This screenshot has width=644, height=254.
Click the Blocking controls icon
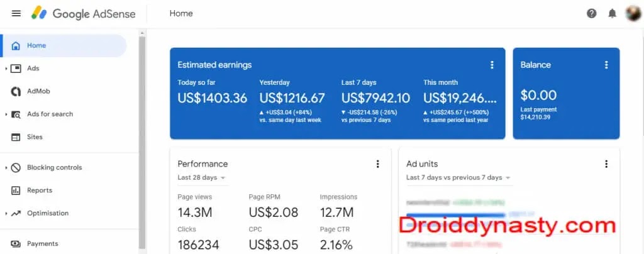coord(16,167)
